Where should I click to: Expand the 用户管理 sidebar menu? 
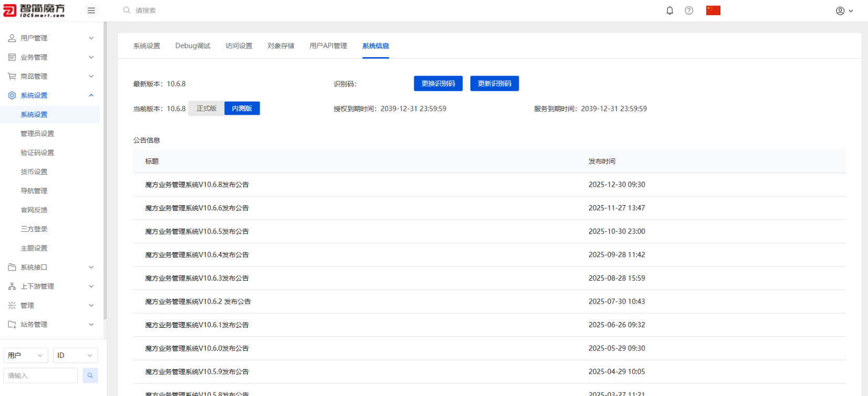coord(51,38)
